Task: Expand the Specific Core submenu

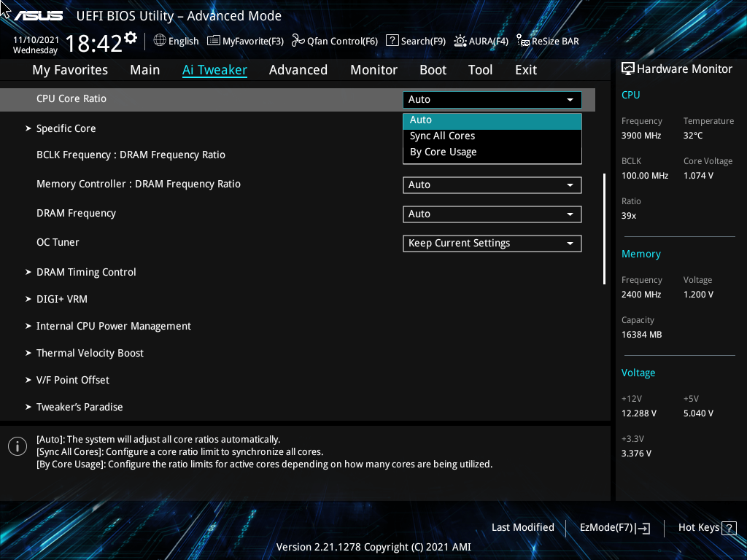Action: [x=66, y=128]
